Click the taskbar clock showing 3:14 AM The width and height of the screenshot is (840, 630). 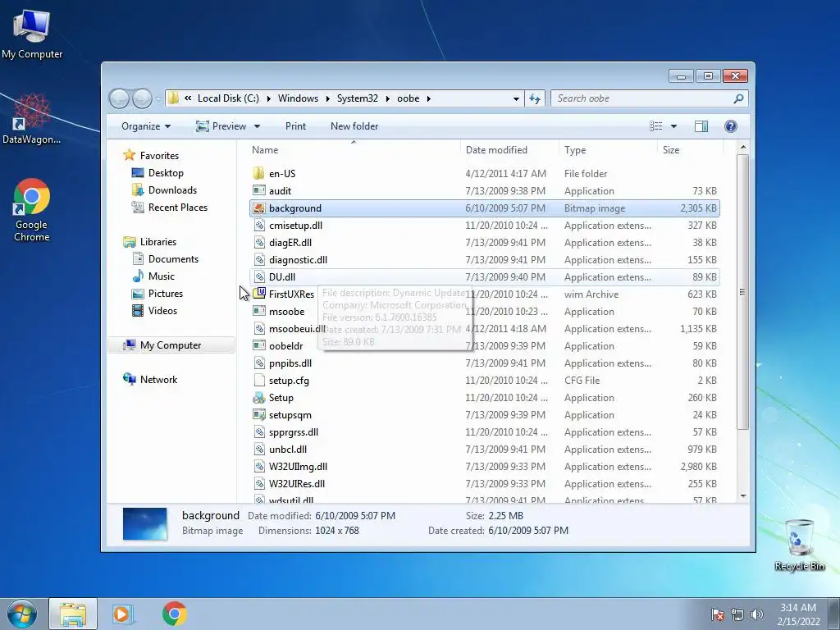pyautogui.click(x=798, y=614)
